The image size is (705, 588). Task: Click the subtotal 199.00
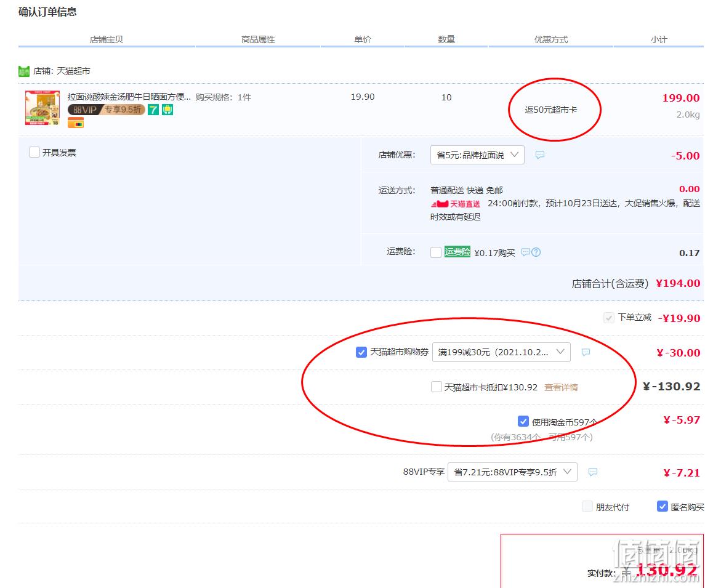pos(681,98)
